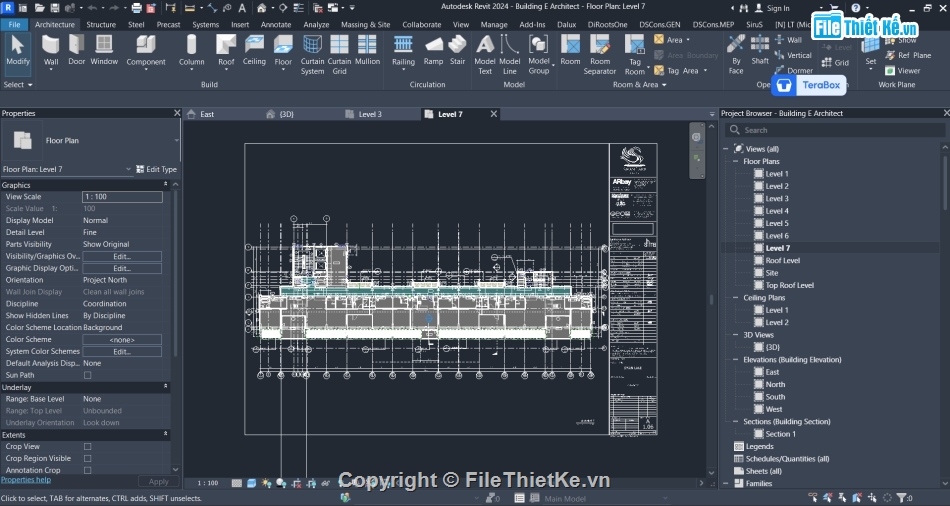
Task: Collapse the Graphics properties section
Action: pyautogui.click(x=165, y=184)
